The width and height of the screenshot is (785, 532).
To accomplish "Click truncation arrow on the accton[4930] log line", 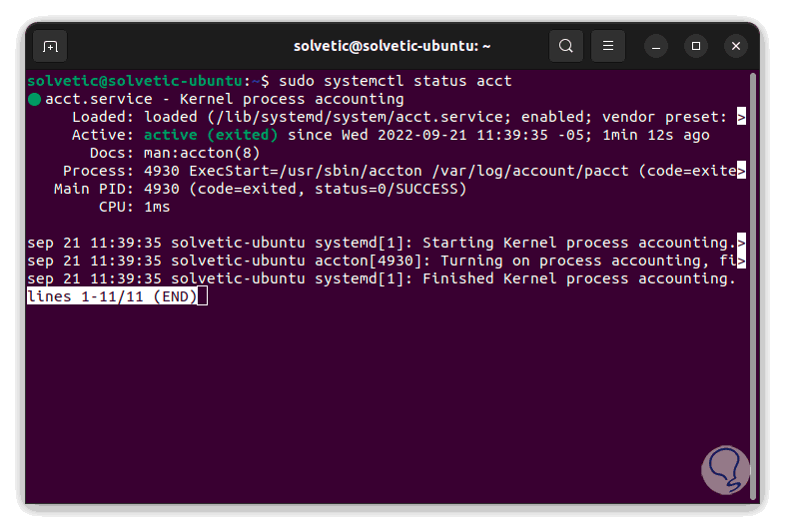I will click(x=741, y=261).
